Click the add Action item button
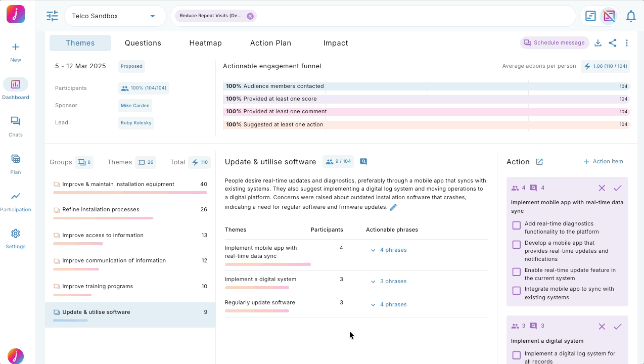644x364 pixels. point(603,162)
